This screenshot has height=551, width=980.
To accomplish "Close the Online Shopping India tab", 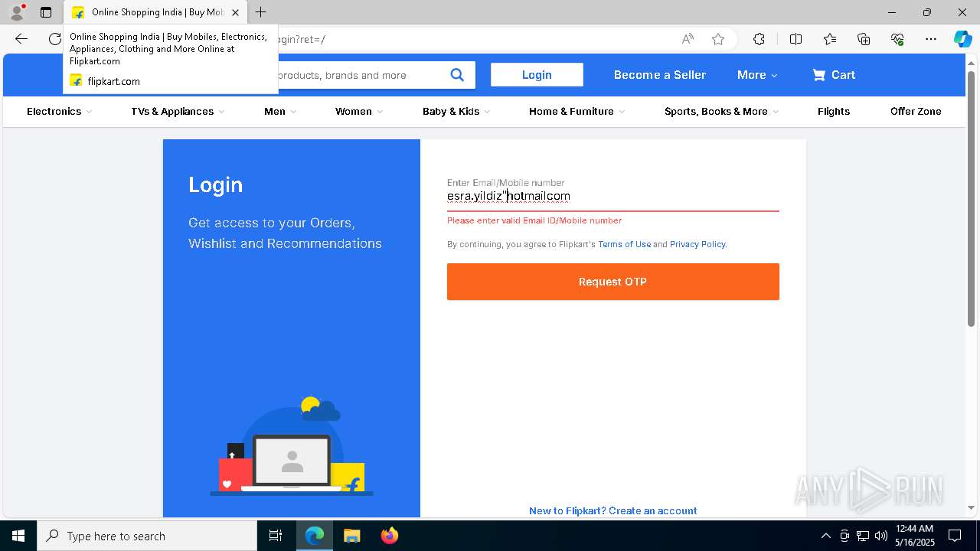I will pyautogui.click(x=235, y=12).
